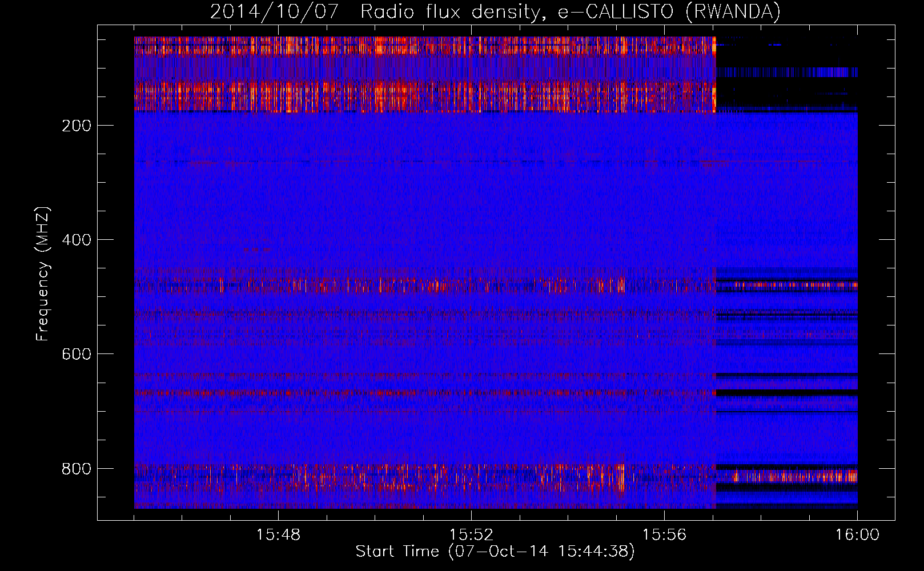Click the 200 frequency tick label

[x=77, y=126]
